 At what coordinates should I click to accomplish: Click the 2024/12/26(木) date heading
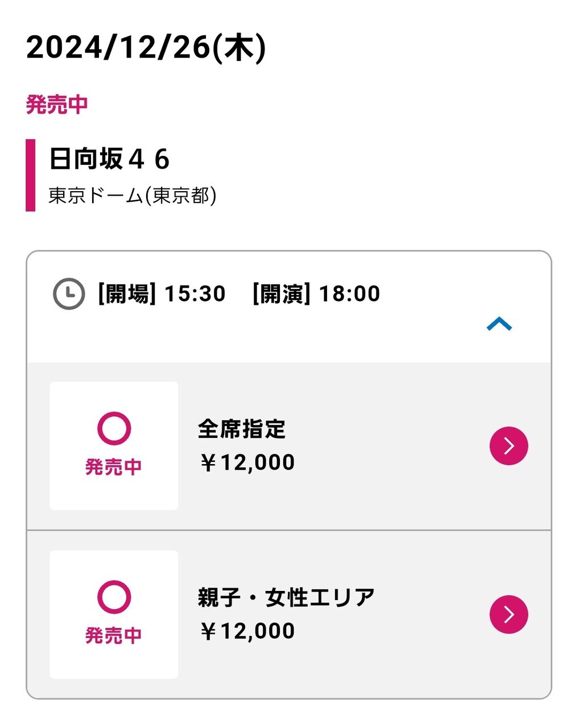(146, 48)
